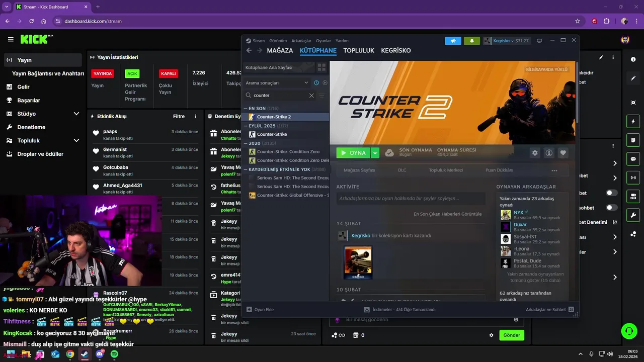Open the Filtre option in Etkinlik Akışı
644x362 pixels.
point(179,116)
